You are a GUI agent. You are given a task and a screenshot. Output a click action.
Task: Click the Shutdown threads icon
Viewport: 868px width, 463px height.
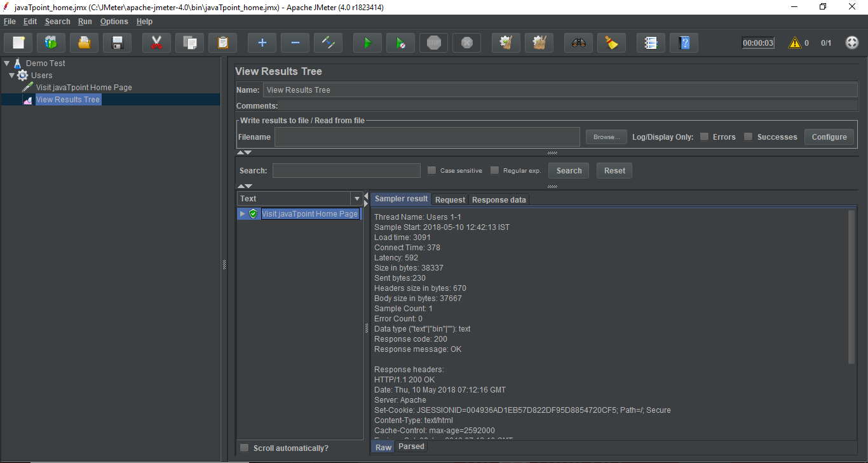466,43
